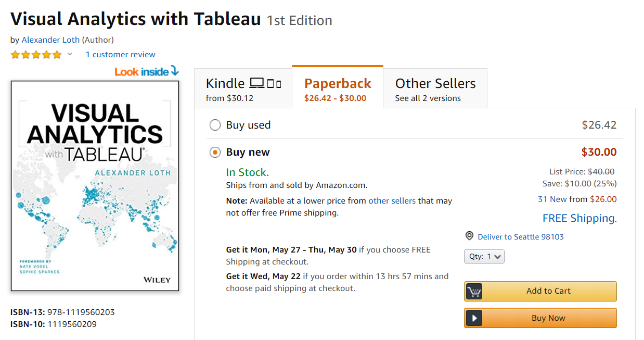The height and width of the screenshot is (340, 644).
Task: Select the Buy new option
Action: coord(215,152)
